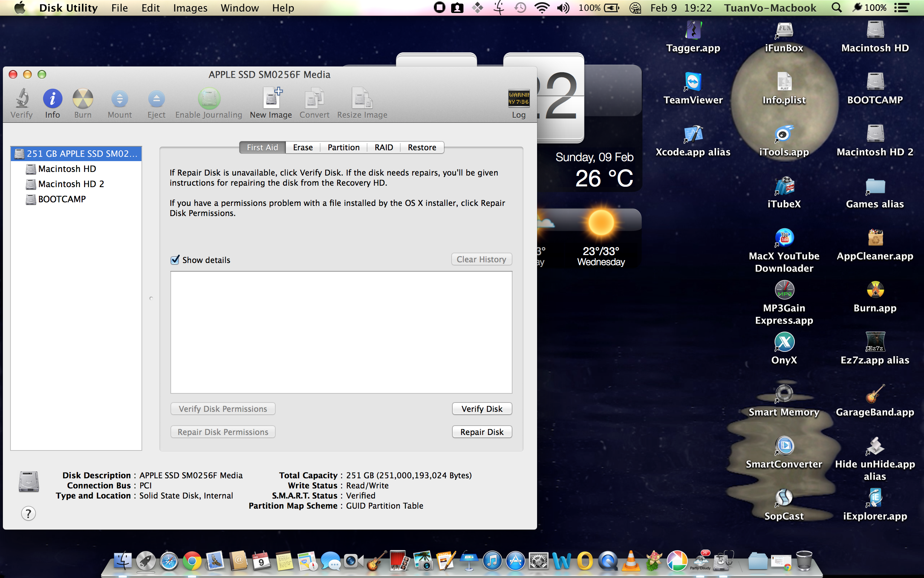Select the Tagger.app desktop icon
The height and width of the screenshot is (578, 924).
click(693, 30)
